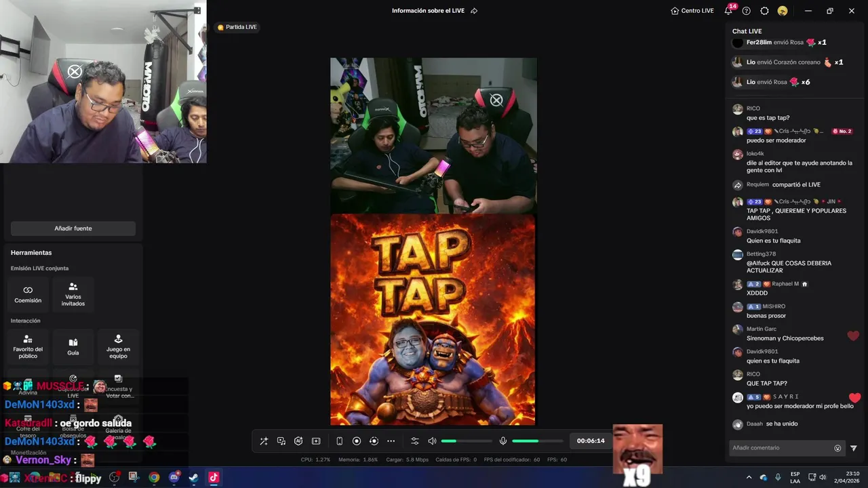The height and width of the screenshot is (488, 868).
Task: Select RICO's comment 'que es tap tap?'
Action: [x=768, y=118]
